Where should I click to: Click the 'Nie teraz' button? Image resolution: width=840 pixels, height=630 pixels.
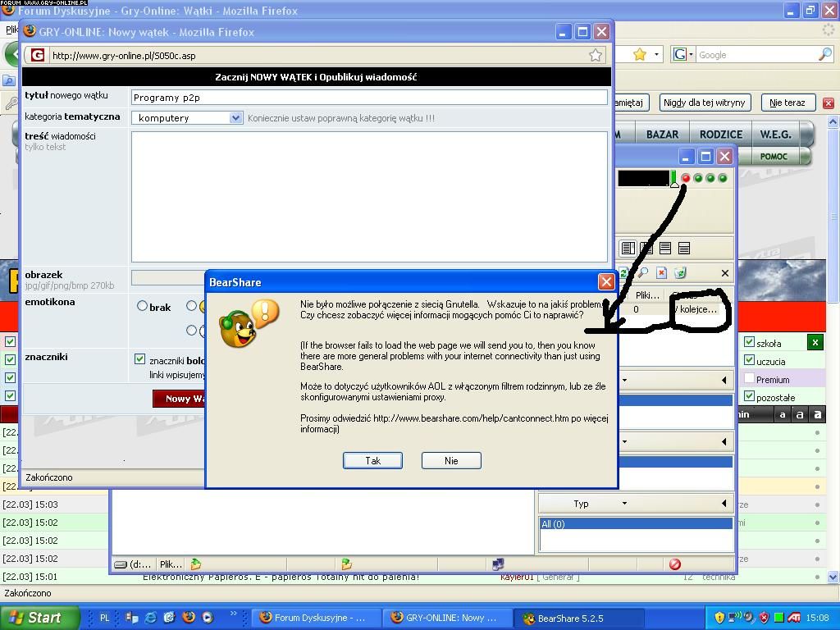click(787, 103)
